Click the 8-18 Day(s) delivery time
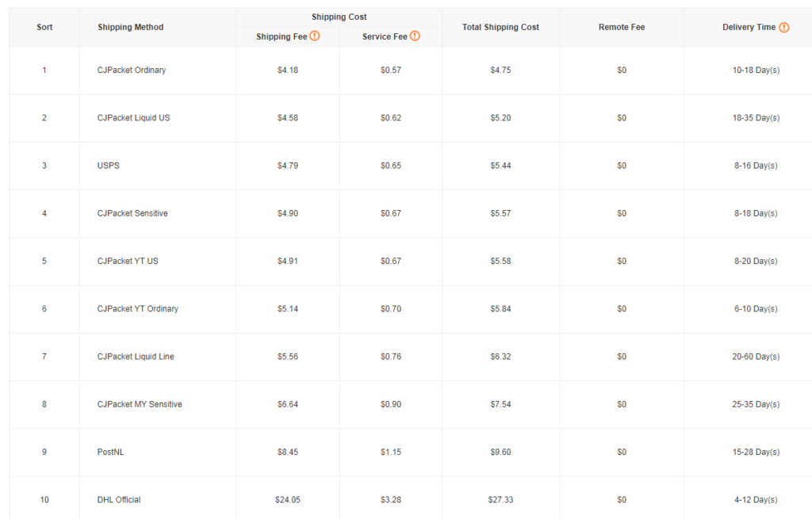 756,213
